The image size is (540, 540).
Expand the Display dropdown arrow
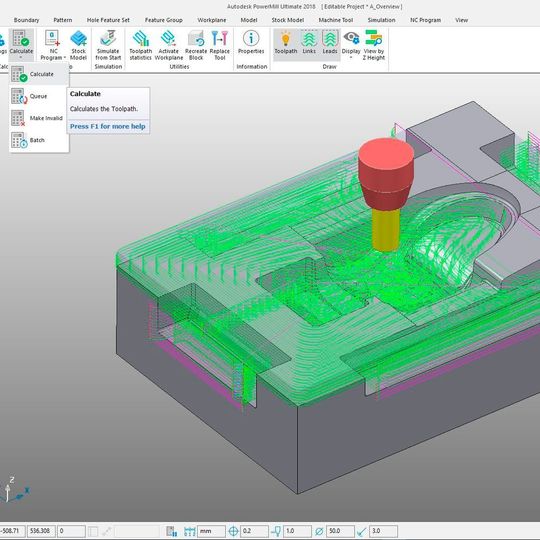(x=351, y=58)
